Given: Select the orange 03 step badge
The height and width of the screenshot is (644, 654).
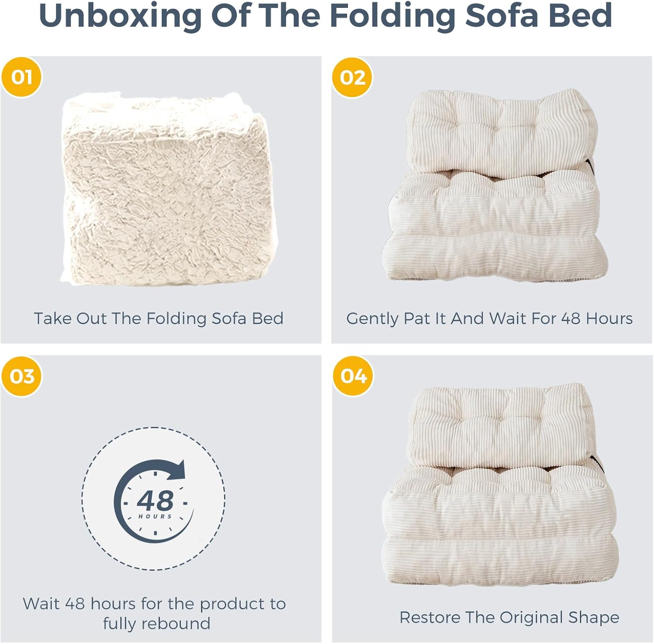Looking at the screenshot, I should [22, 376].
